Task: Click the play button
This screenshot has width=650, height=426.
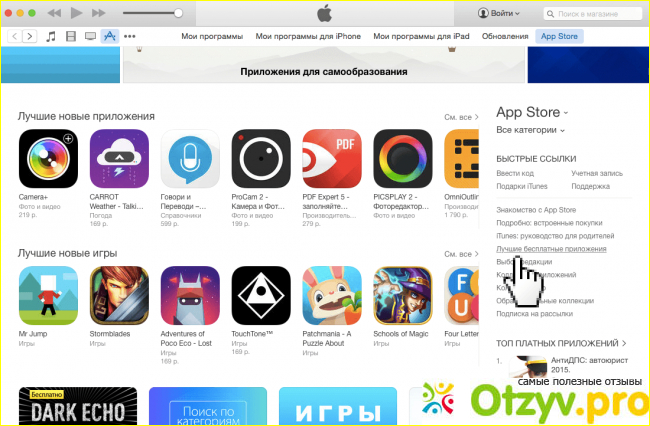Action: coord(76,13)
